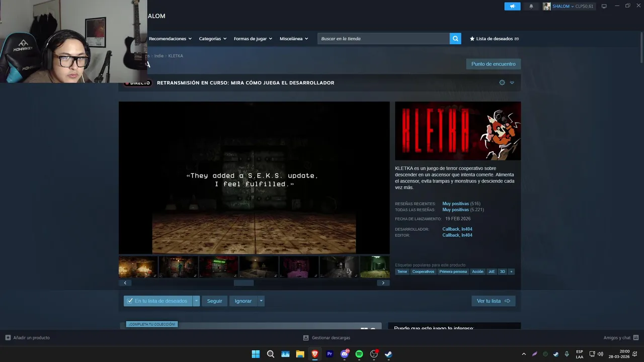
Task: Open Miscelánea dropdown menu
Action: (x=294, y=39)
